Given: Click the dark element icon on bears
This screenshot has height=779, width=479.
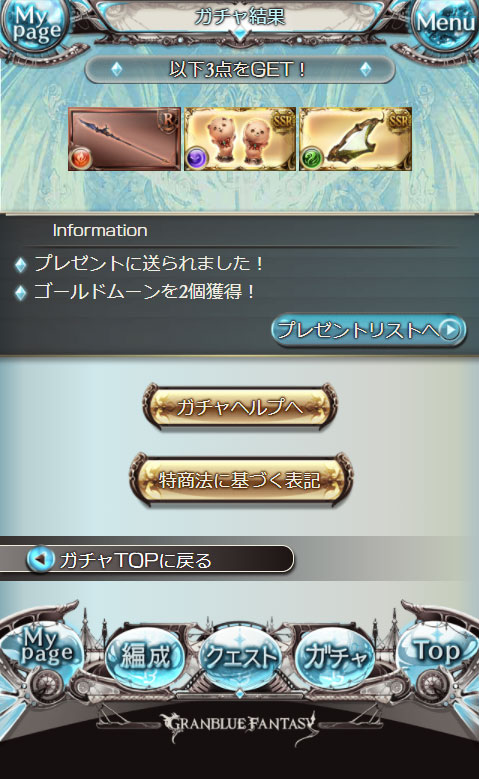Looking at the screenshot, I should tap(197, 158).
